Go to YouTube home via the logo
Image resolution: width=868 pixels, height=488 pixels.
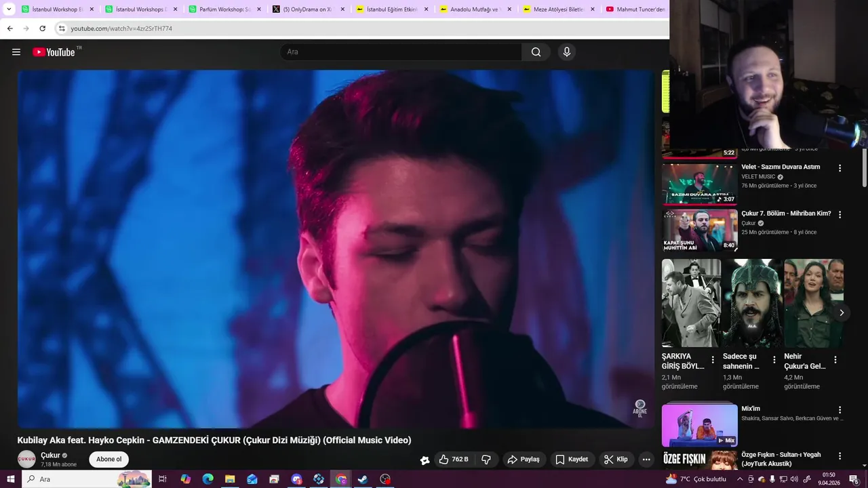[x=54, y=52]
